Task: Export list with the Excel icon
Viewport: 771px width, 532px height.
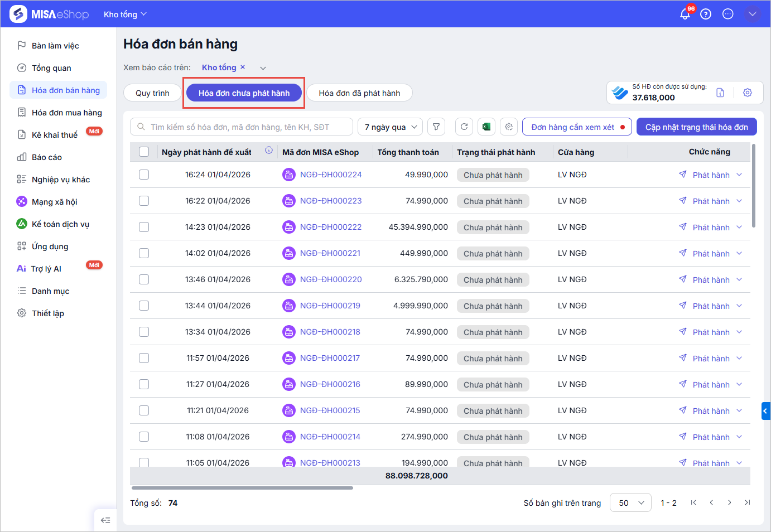Action: pyautogui.click(x=486, y=127)
